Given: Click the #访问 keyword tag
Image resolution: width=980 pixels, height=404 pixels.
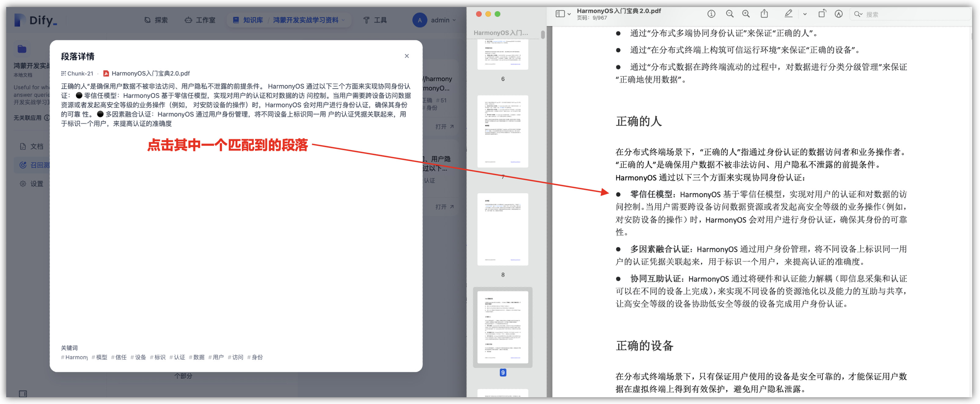Looking at the screenshot, I should point(236,357).
